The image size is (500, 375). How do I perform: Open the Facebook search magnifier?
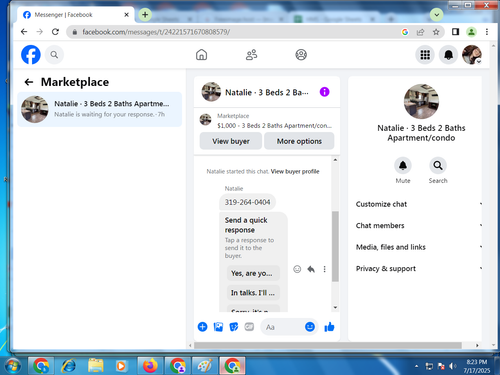pyautogui.click(x=54, y=54)
